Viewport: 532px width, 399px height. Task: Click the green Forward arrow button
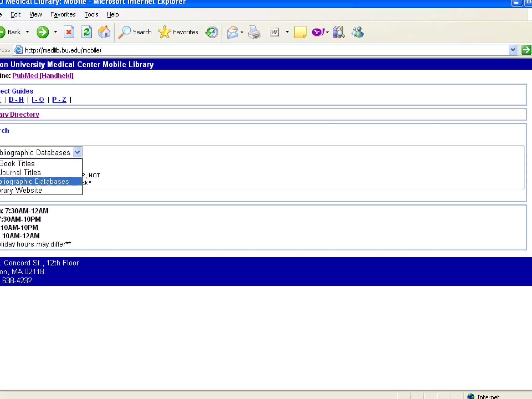[43, 32]
